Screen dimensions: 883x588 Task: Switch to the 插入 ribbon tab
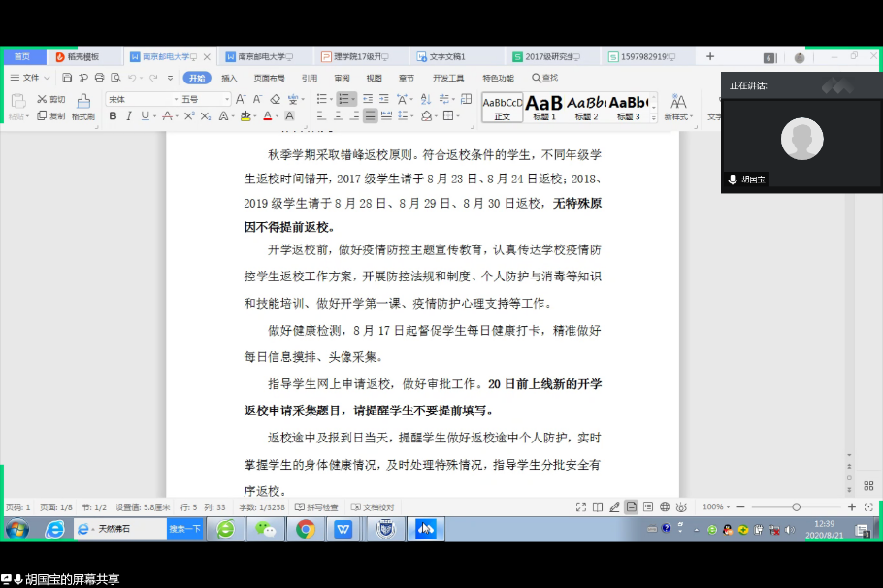229,78
